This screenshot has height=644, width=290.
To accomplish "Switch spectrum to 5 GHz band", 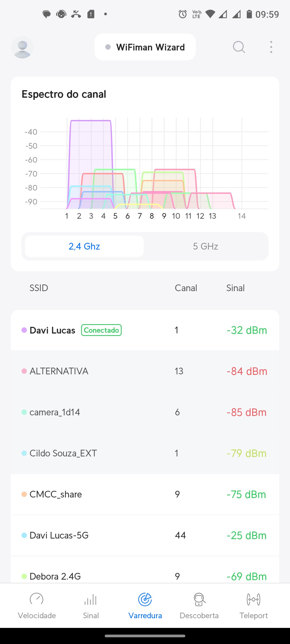I will click(x=206, y=246).
